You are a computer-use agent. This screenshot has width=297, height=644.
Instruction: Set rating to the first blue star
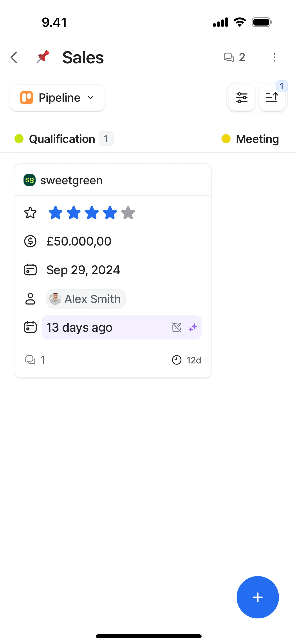pos(55,213)
